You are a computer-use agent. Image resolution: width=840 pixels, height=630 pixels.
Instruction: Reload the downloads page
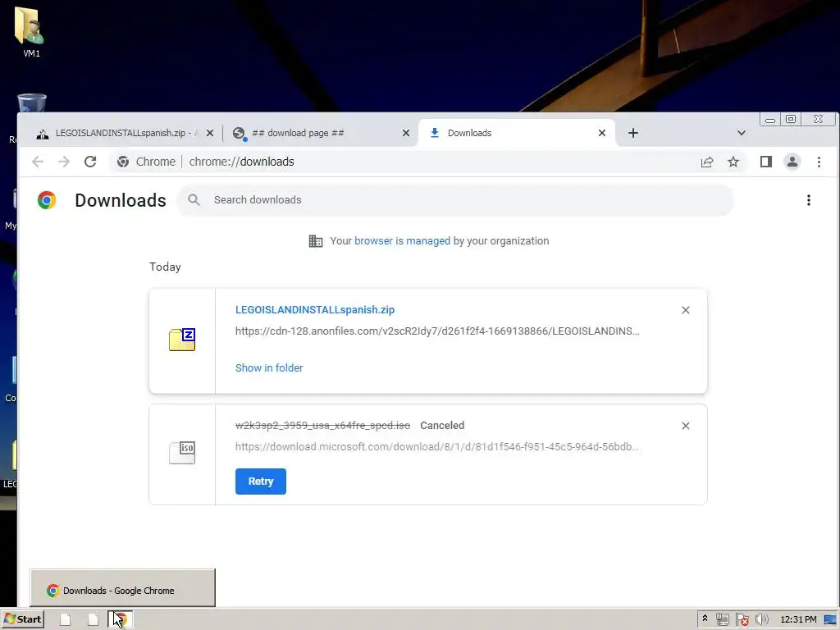(x=90, y=162)
